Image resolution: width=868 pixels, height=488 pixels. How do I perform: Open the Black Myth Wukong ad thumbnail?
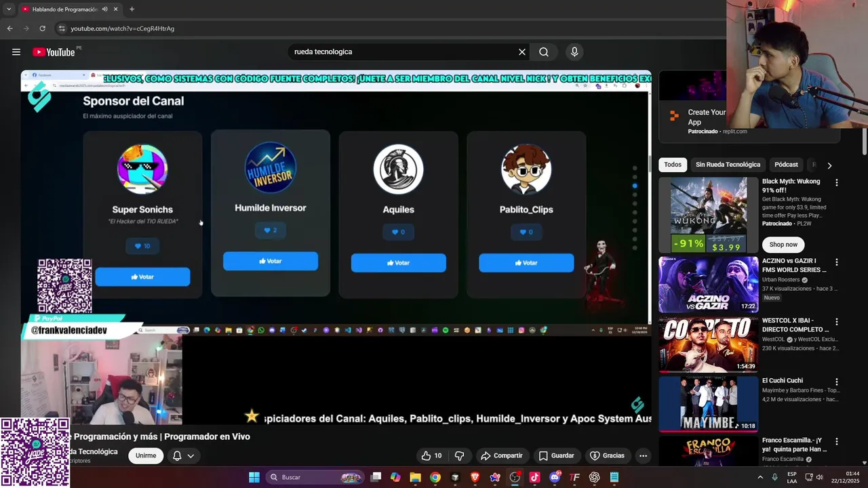(x=709, y=215)
